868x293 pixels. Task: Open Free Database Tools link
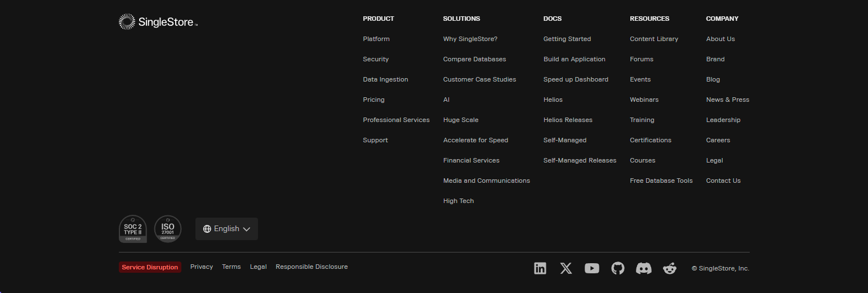[661, 181]
